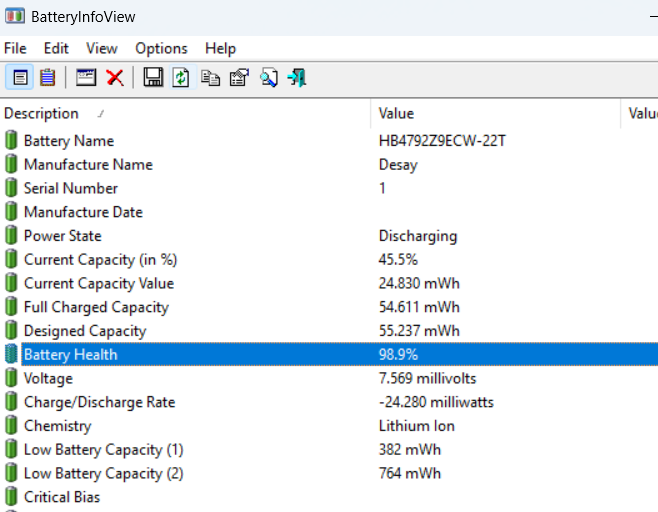This screenshot has width=658, height=512.
Task: Click the value HB4792Z9ECW-22T
Action: point(442,141)
